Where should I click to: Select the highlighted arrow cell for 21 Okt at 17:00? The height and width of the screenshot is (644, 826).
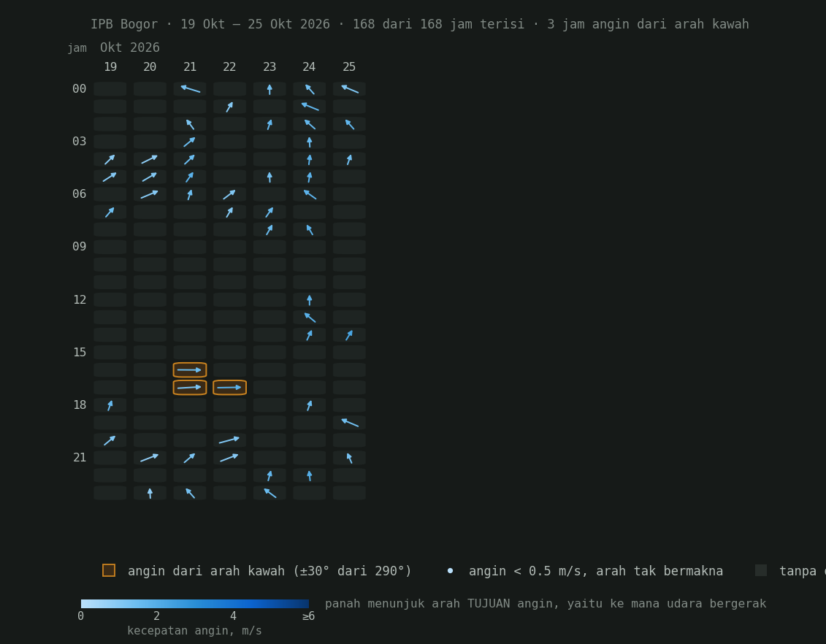(190, 388)
